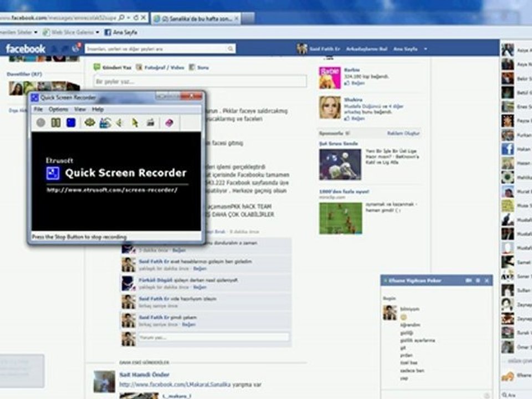Screen dimensions: 532x399
Task: Open Web Slice Galerisi favorites dropdown
Action: tap(98, 32)
